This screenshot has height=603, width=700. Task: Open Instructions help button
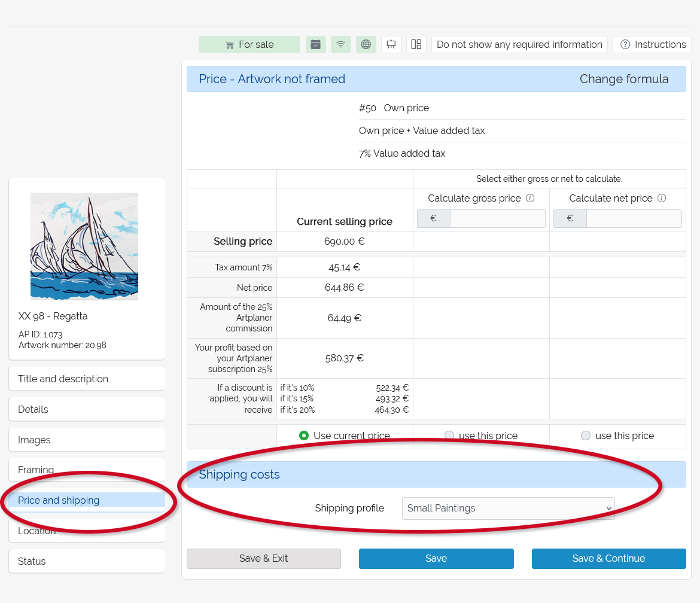653,45
